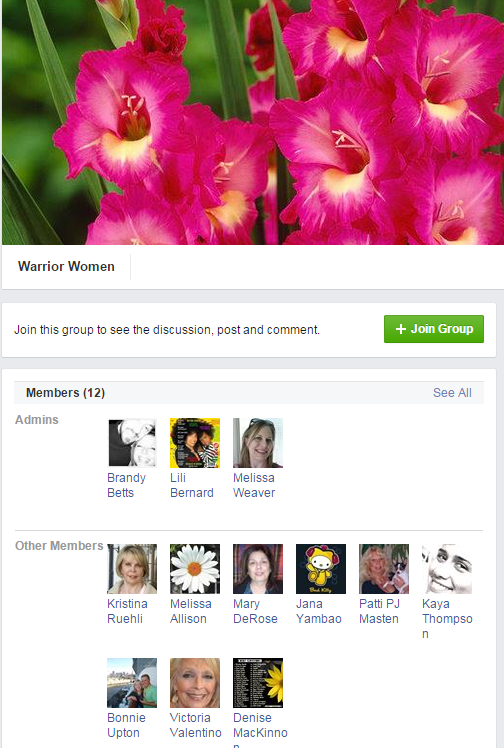
Task: Click the Bonnie Upton name link
Action: [x=126, y=725]
